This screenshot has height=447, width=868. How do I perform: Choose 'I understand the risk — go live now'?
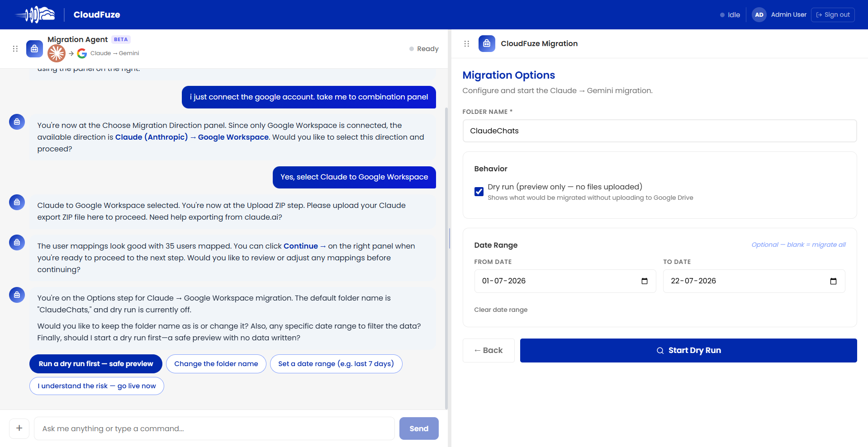pyautogui.click(x=97, y=386)
